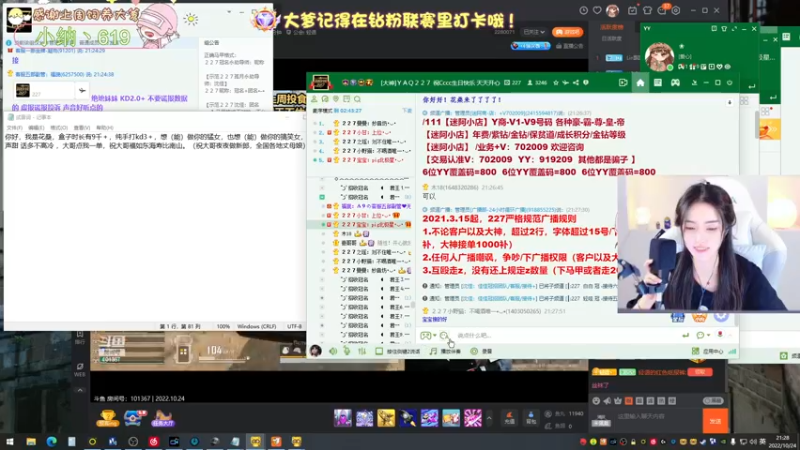Open File Explorer from taskbar
Viewport: 800px width, 450px height.
(x=31, y=441)
